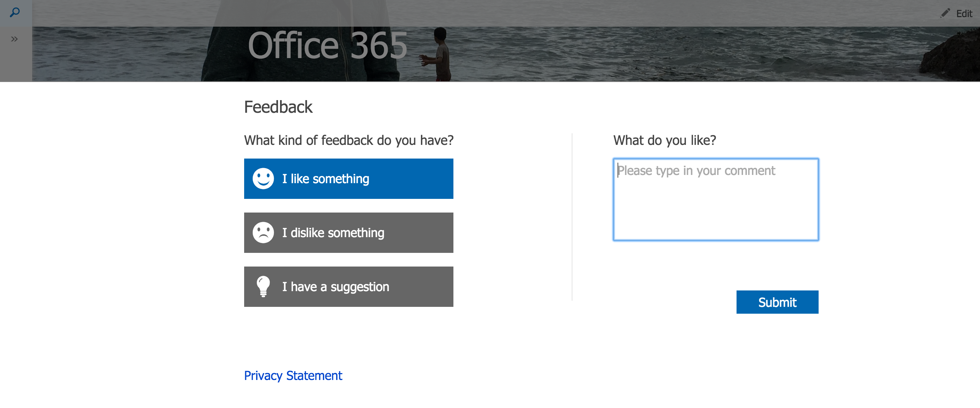Click the 'Feedback' heading
Image resolution: width=980 pixels, height=408 pixels.
[x=278, y=107]
